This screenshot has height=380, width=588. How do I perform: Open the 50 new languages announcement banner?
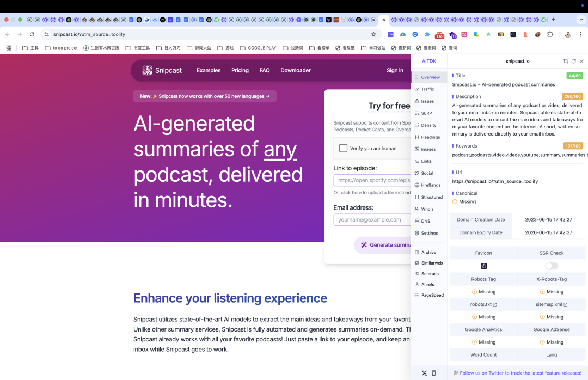pos(205,96)
